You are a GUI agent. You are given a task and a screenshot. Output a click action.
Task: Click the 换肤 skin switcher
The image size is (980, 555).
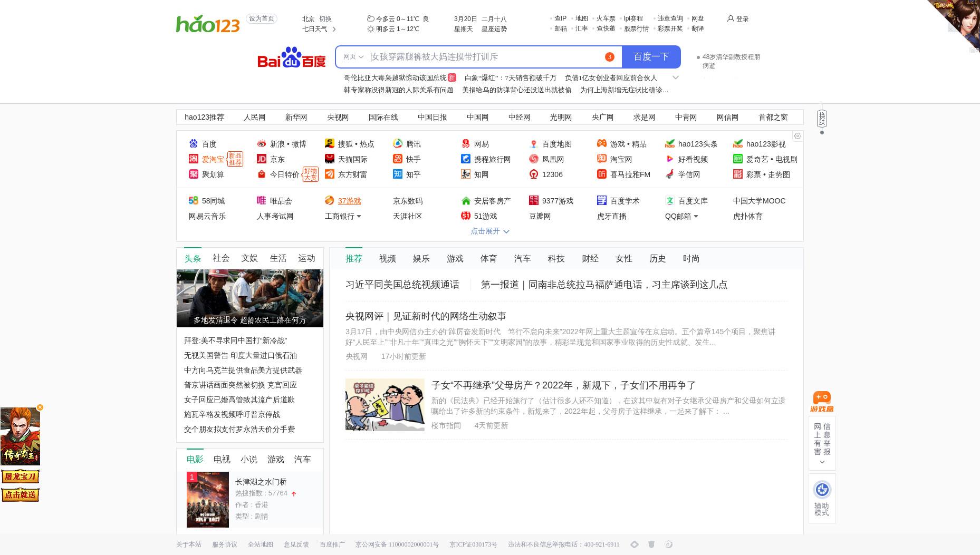822,119
